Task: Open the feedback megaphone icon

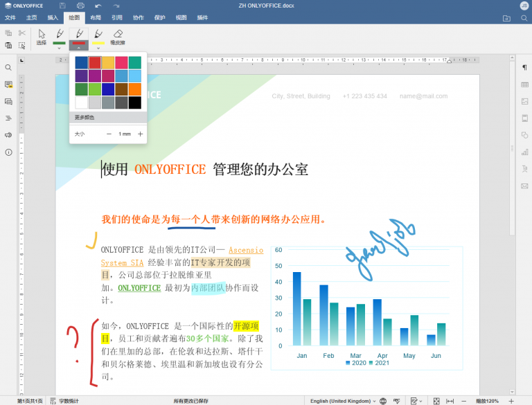Action: coord(8,135)
